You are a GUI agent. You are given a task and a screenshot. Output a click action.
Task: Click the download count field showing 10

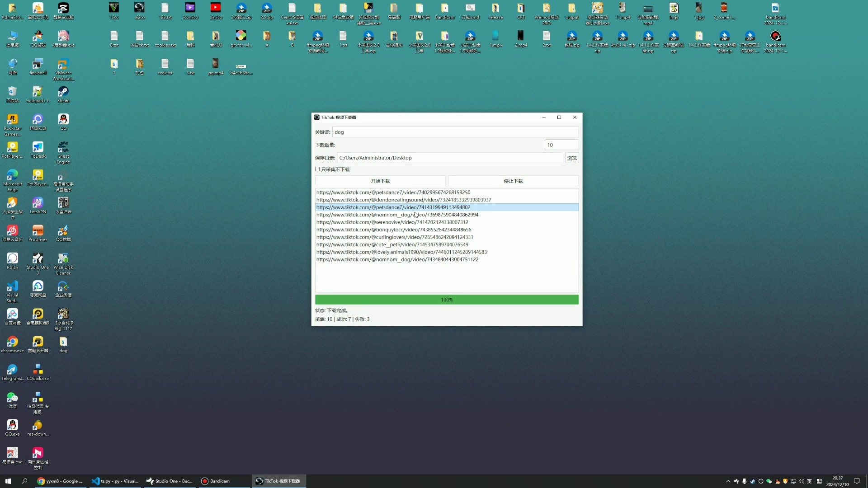click(x=561, y=145)
